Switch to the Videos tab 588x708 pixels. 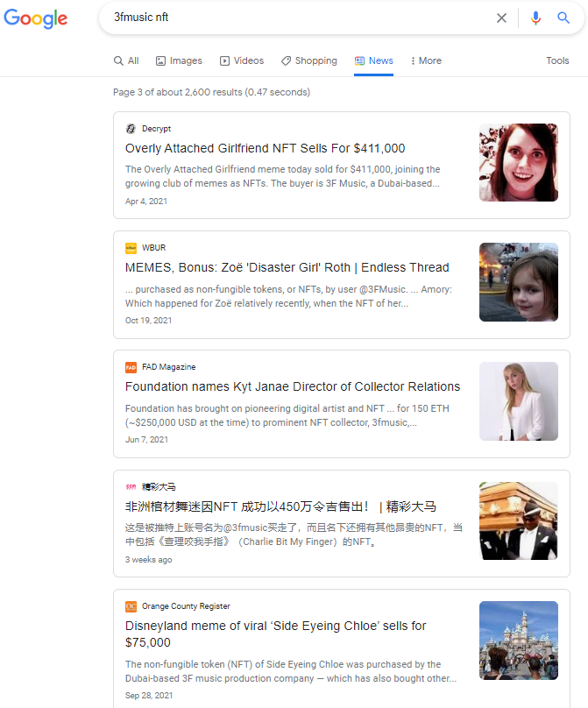tap(242, 60)
